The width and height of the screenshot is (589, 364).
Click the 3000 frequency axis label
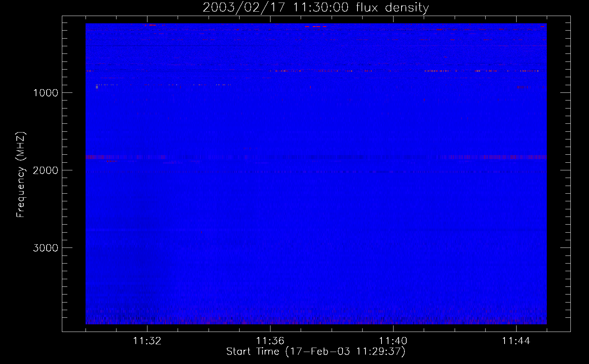46,248
